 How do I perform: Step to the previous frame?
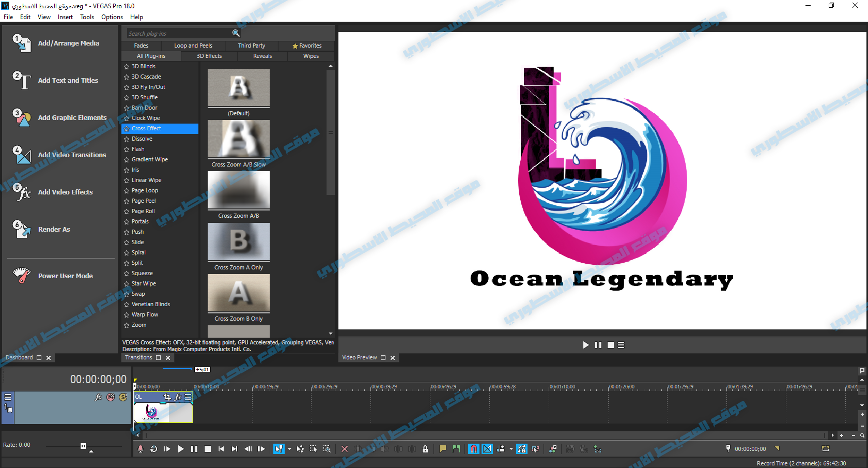pos(247,449)
